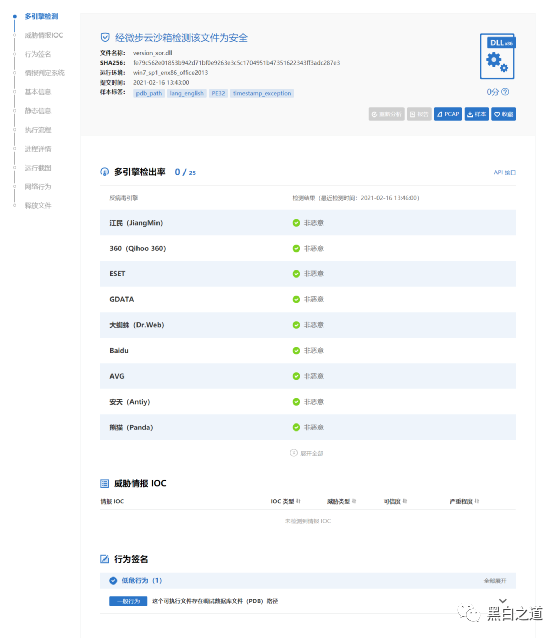Sort by the 威胁类型 column sort icon

point(354,501)
